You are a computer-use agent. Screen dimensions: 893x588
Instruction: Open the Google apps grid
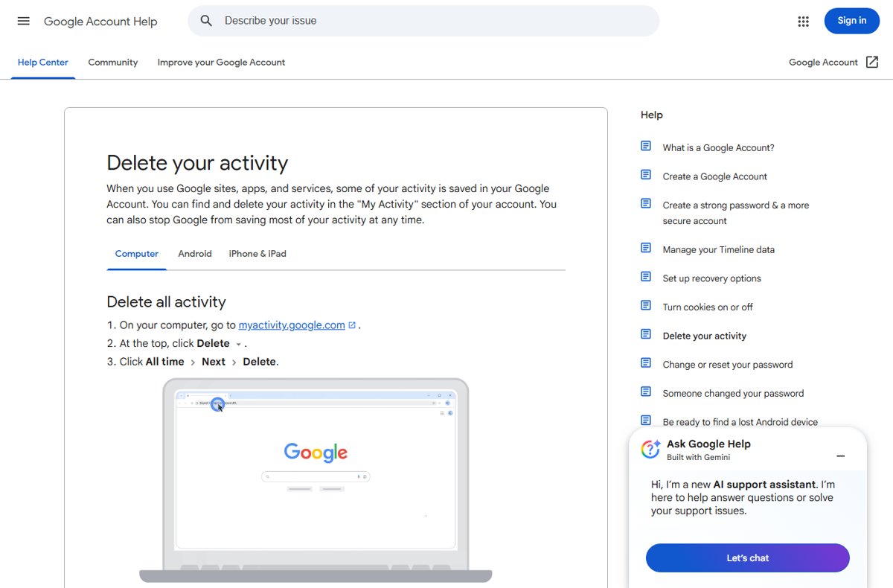coord(803,22)
